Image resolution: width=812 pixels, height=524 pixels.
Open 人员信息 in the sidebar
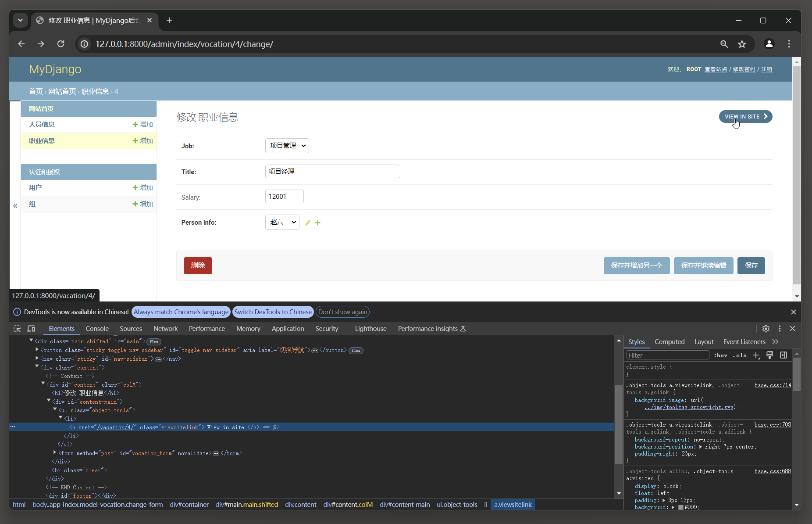click(x=42, y=125)
